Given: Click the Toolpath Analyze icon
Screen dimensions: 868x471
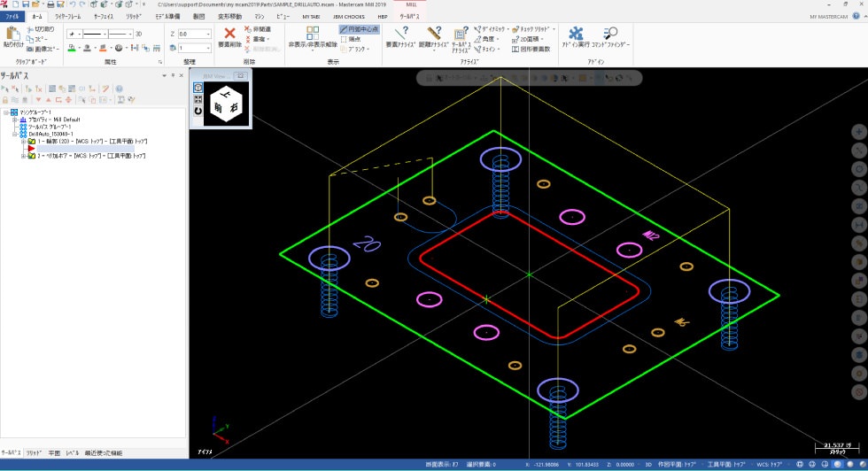Looking at the screenshot, I should (x=461, y=35).
